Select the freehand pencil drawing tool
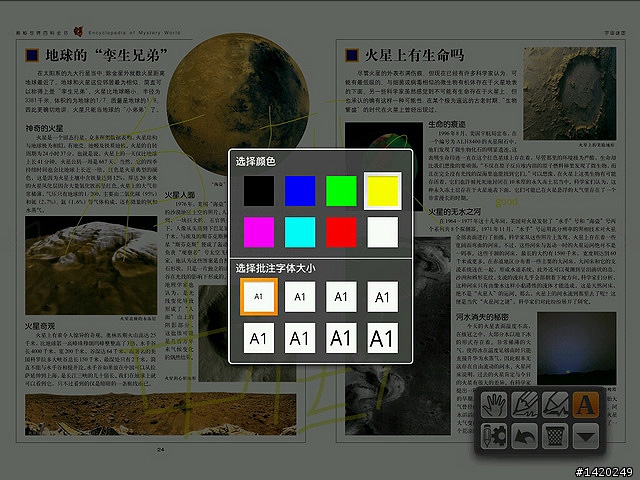This screenshot has width=640, height=480. (524, 404)
